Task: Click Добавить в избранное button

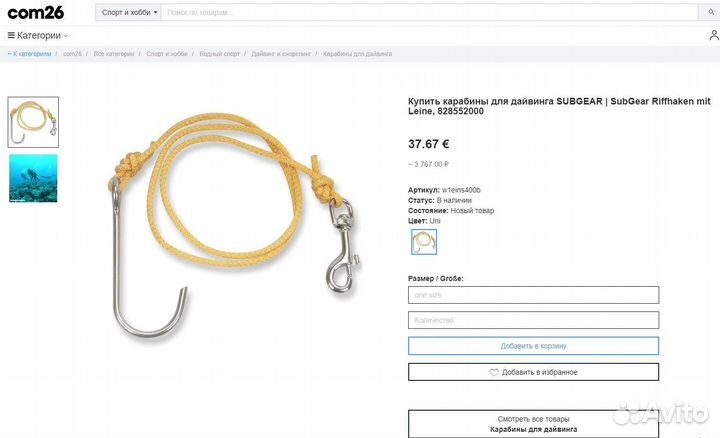Action: pos(533,372)
